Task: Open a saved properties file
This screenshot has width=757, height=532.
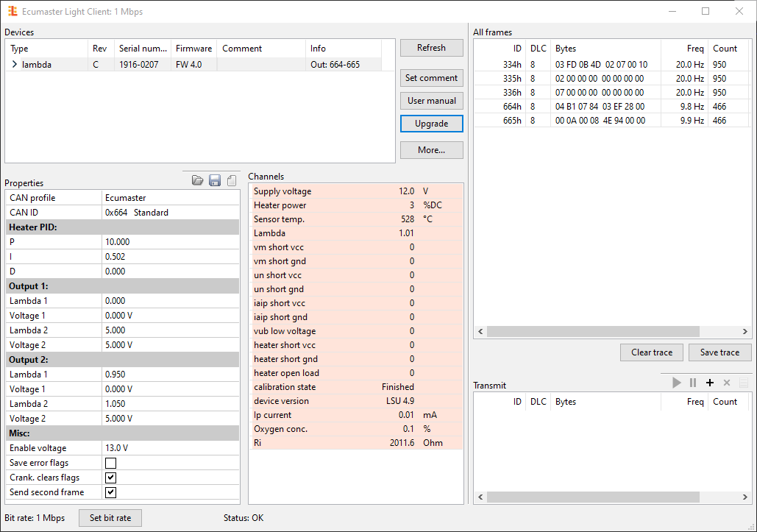Action: click(x=197, y=180)
